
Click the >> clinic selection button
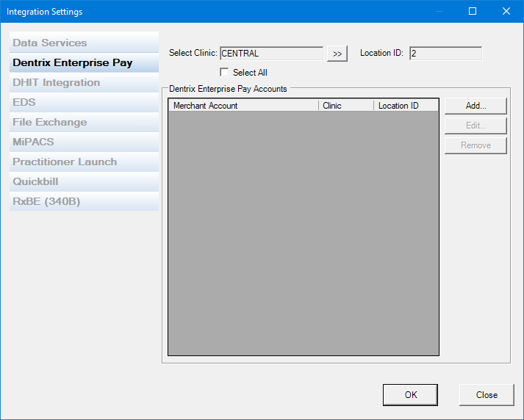coord(337,54)
